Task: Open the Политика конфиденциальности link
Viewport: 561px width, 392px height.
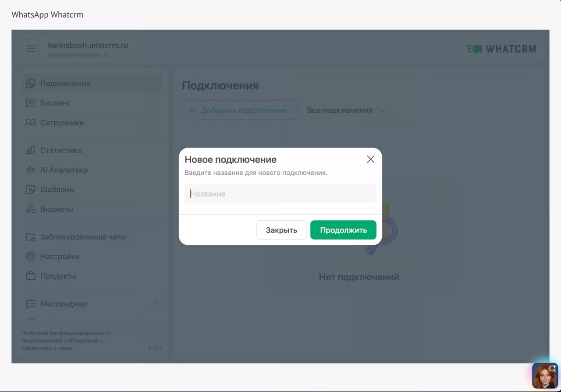Action: coord(66,333)
